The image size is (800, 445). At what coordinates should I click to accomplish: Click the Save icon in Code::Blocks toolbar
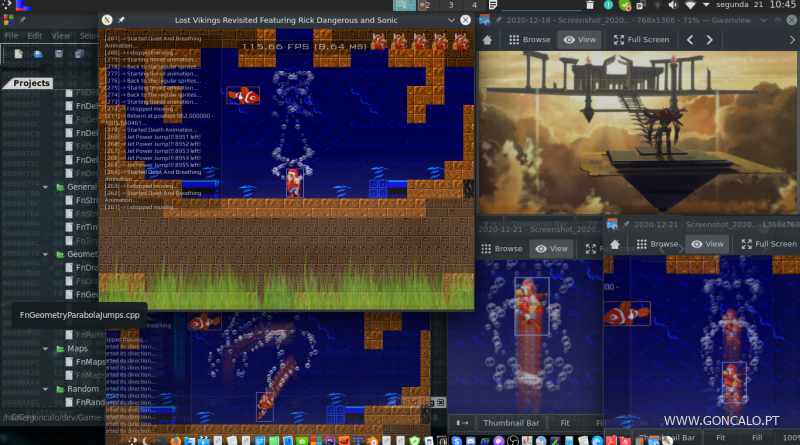(x=59, y=54)
